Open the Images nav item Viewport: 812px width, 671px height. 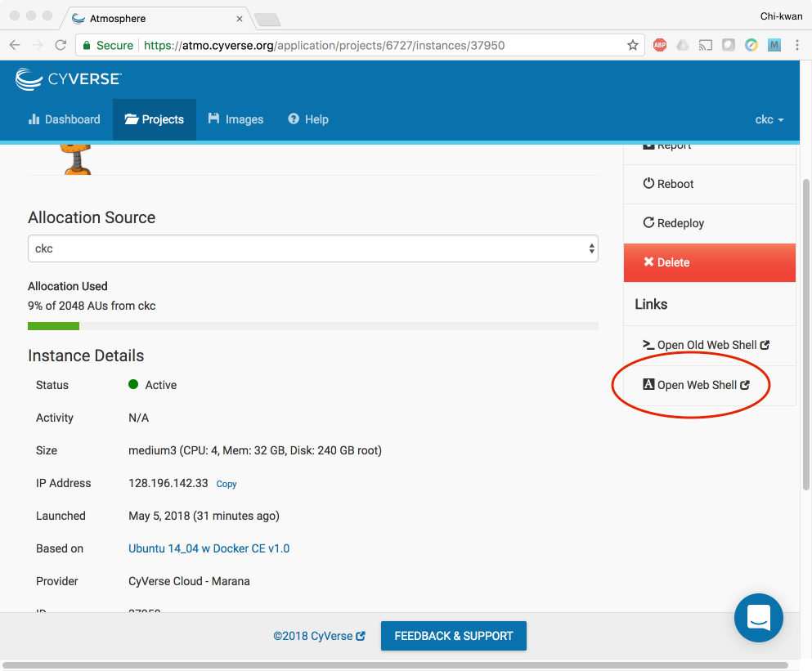[236, 119]
